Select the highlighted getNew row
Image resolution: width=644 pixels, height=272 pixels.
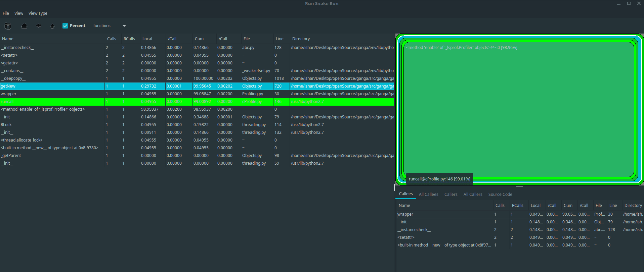197,86
